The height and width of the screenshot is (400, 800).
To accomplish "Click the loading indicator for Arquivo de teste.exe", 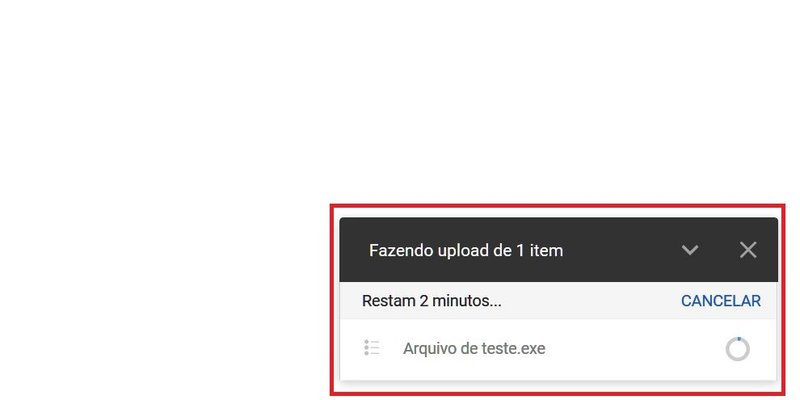I will click(738, 349).
